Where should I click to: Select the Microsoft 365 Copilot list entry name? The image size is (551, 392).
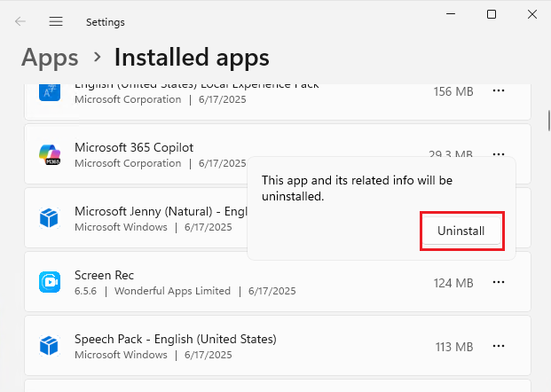point(134,147)
